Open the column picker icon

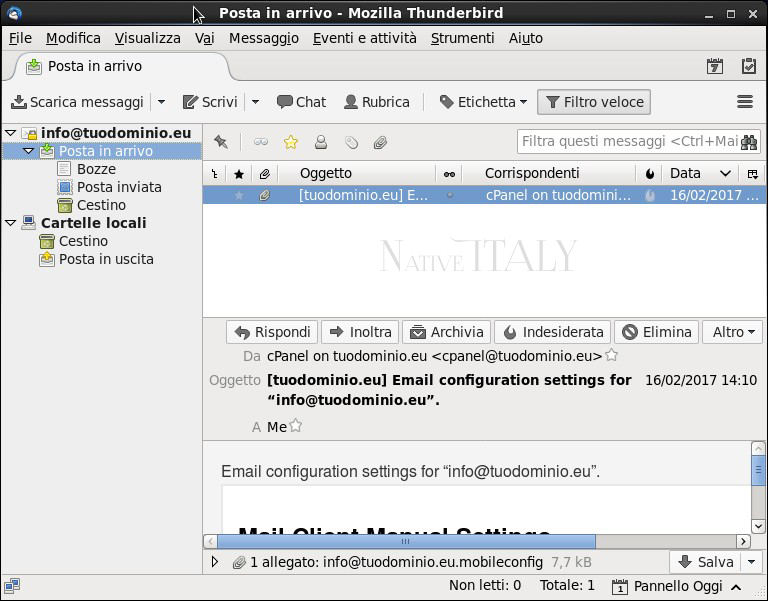753,173
